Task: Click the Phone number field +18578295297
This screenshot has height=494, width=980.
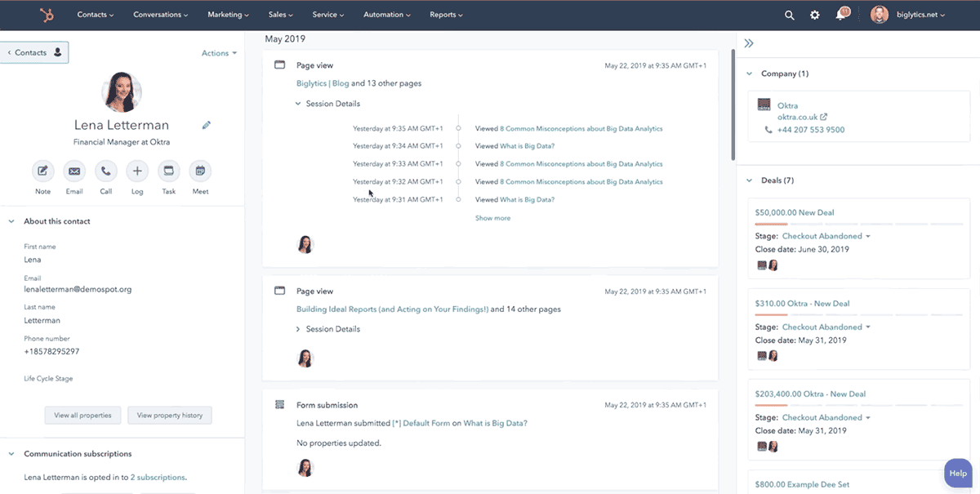Action: 51,351
